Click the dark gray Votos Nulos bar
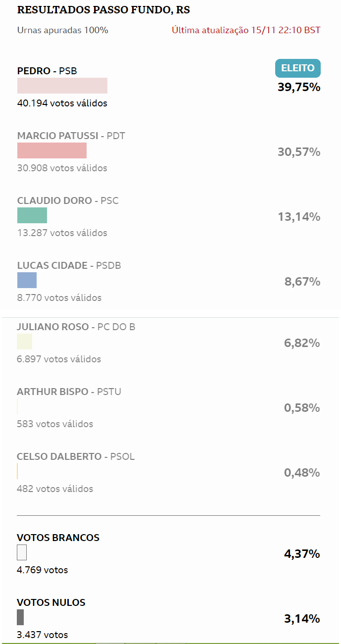The image size is (341, 644). point(20,617)
